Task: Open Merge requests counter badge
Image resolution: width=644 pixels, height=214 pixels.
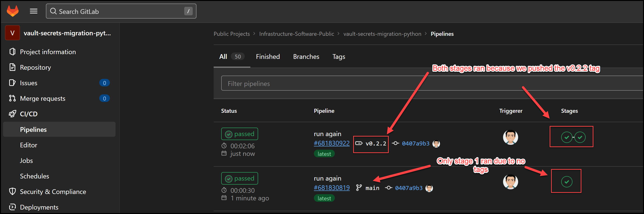Action: [x=105, y=98]
